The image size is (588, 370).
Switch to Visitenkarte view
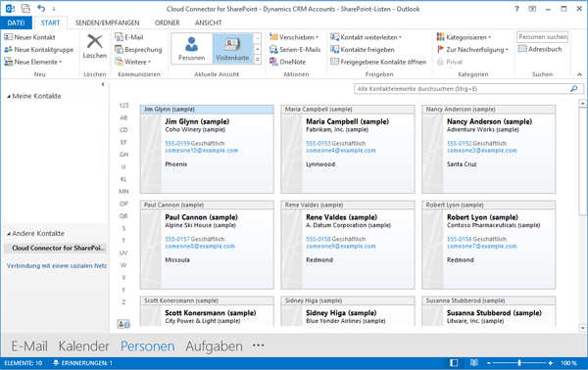232,49
